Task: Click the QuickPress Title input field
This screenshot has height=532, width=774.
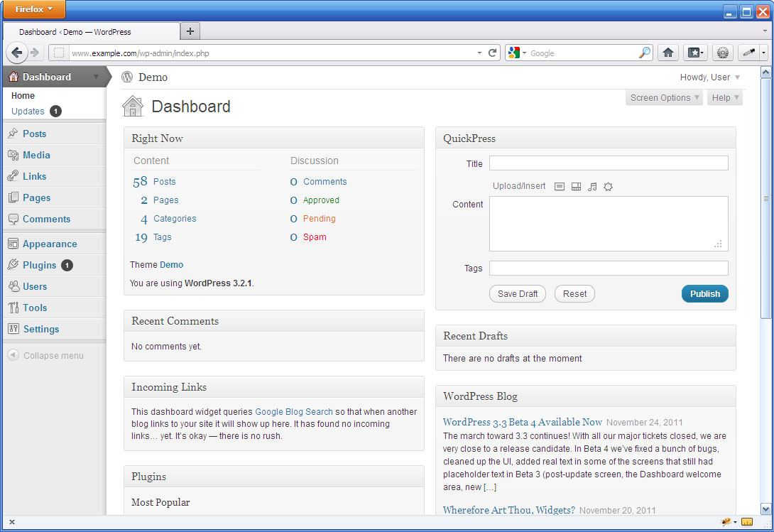Action: pyautogui.click(x=609, y=163)
